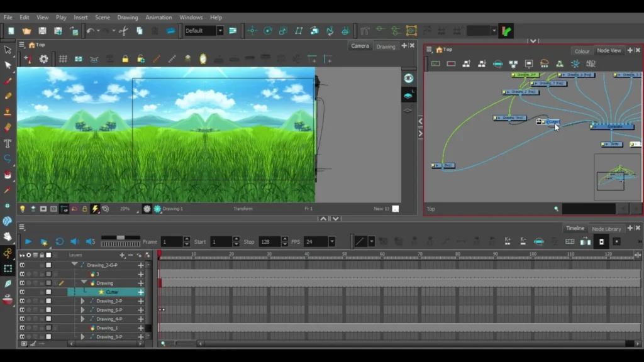Open the Animation menu
644x362 pixels.
[158, 17]
